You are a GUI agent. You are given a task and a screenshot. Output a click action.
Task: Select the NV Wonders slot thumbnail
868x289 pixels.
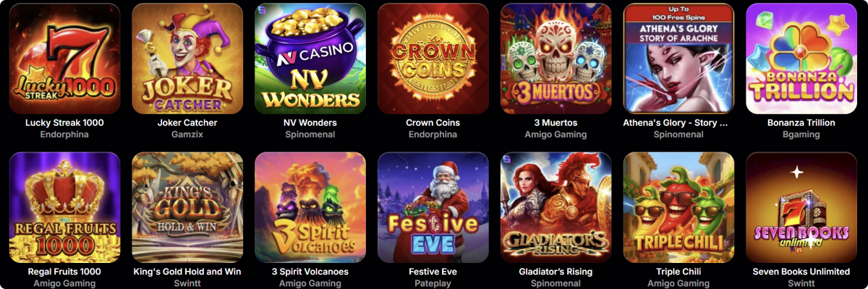click(310, 59)
